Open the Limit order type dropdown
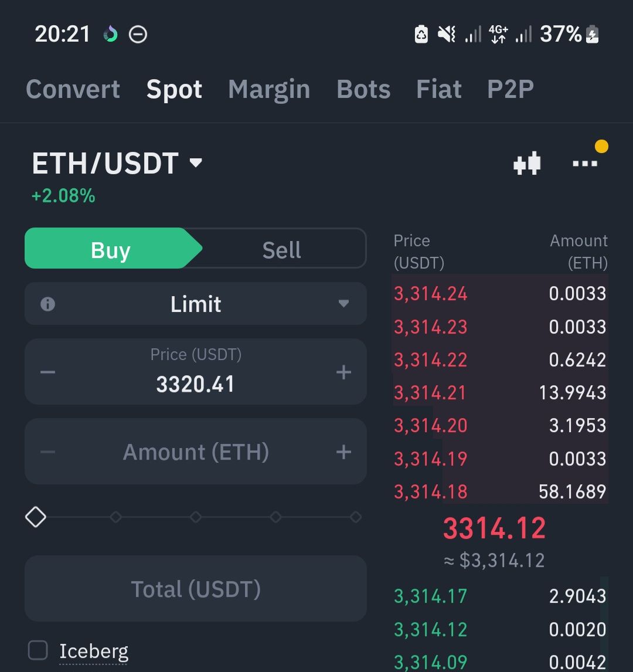633x672 pixels. pos(196,304)
